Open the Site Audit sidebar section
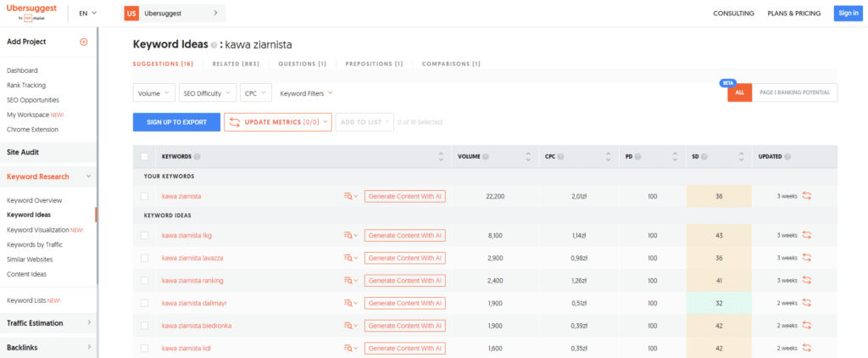 (x=48, y=153)
